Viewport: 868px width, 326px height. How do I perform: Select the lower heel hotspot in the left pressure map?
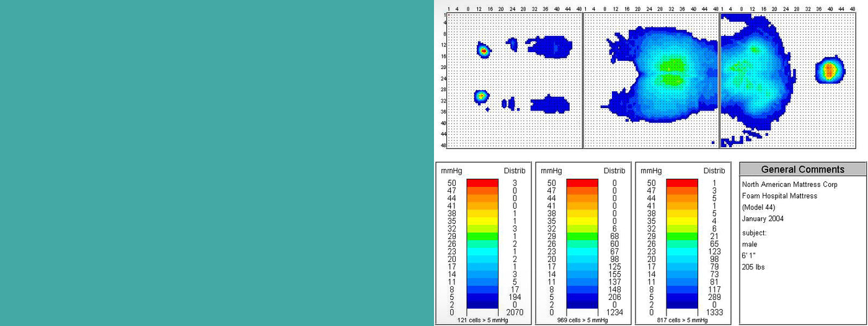[481, 96]
